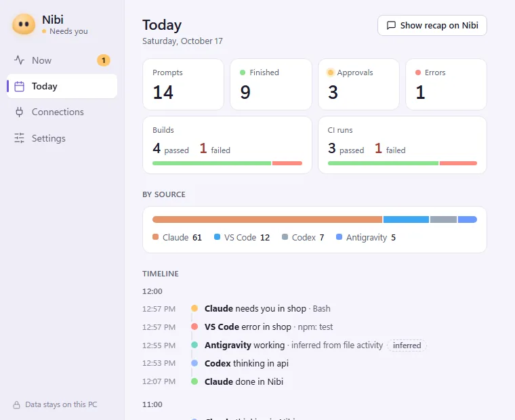Click the Builds summary card

click(x=227, y=145)
